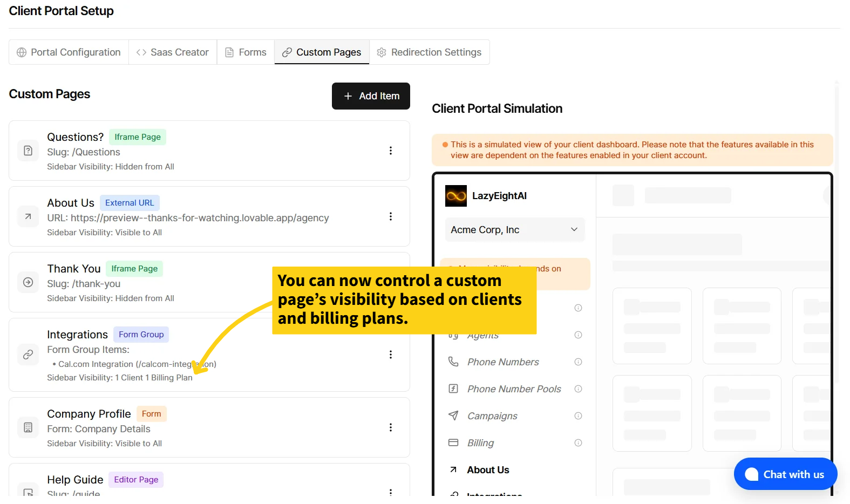Open About Us in simulated portal sidebar
This screenshot has width=850, height=504.
(488, 470)
